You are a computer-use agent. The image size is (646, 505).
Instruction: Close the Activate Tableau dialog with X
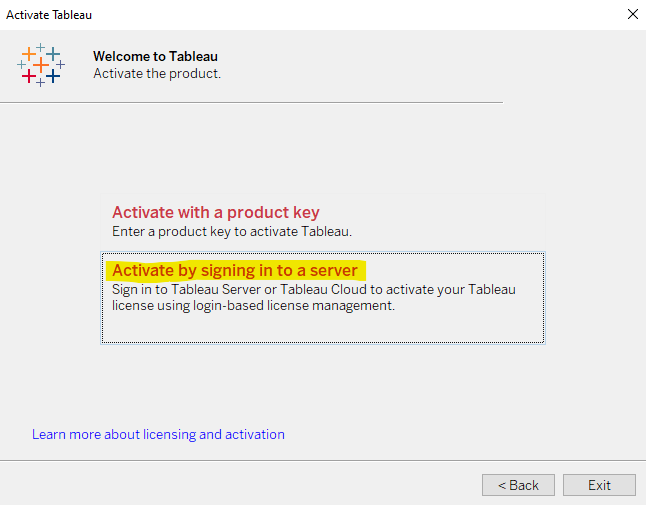(632, 14)
